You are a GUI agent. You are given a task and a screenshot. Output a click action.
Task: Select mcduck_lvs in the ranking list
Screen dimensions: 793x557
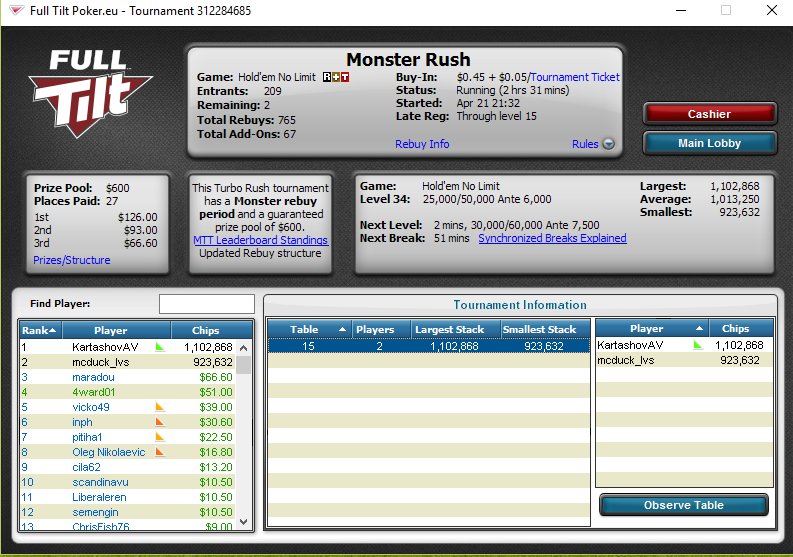127,362
